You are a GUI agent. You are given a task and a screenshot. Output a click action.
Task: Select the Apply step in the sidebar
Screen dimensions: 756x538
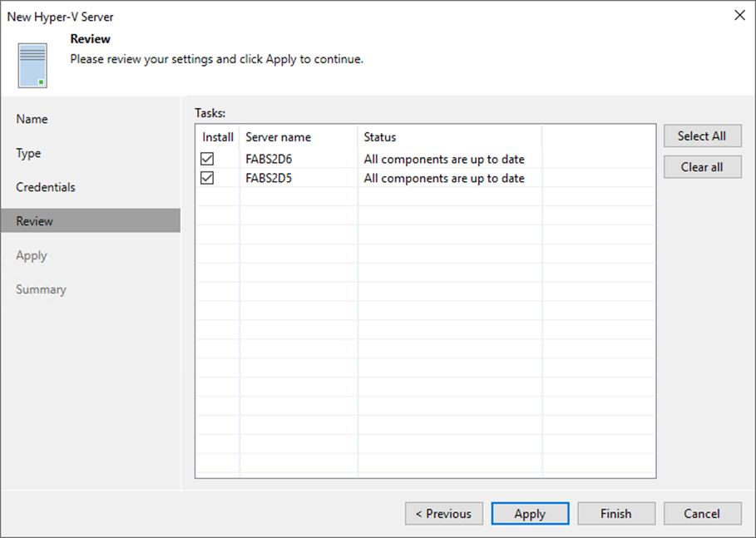32,255
